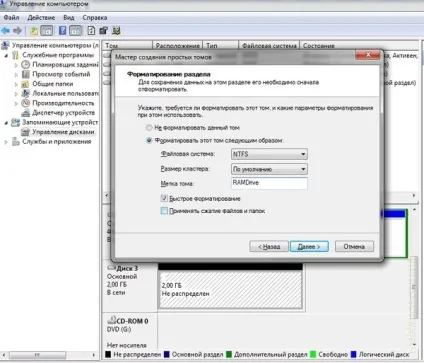Open the Файл menu

[x=11, y=17]
